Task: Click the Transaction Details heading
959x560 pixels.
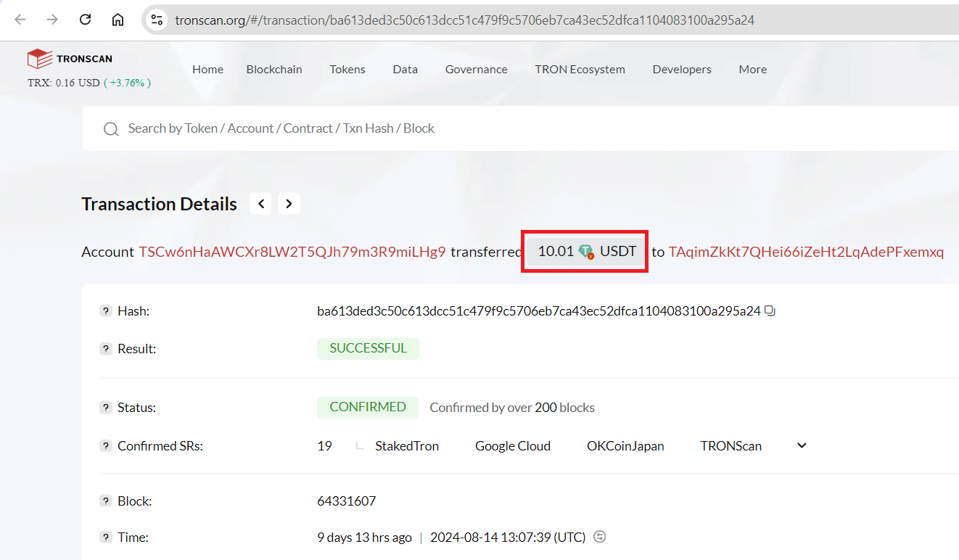Action: 160,204
